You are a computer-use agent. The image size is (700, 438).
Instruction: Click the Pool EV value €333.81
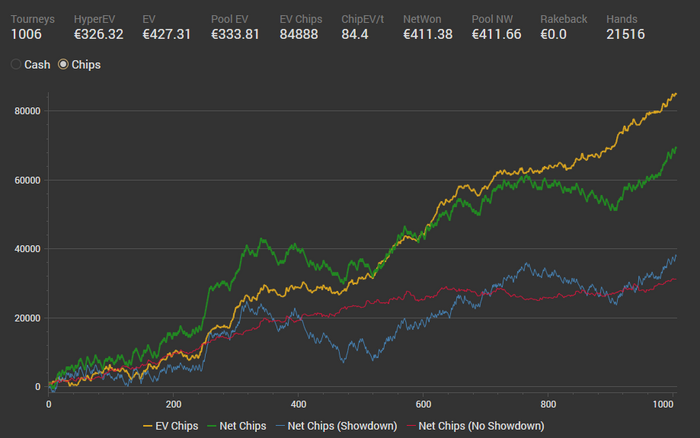pyautogui.click(x=235, y=34)
